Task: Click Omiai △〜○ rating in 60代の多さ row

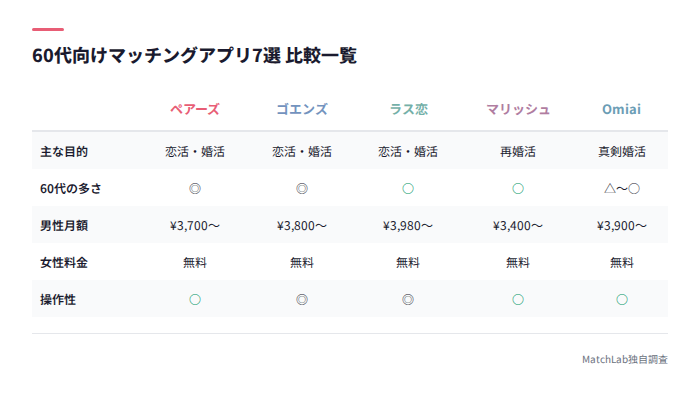Action: tap(621, 189)
